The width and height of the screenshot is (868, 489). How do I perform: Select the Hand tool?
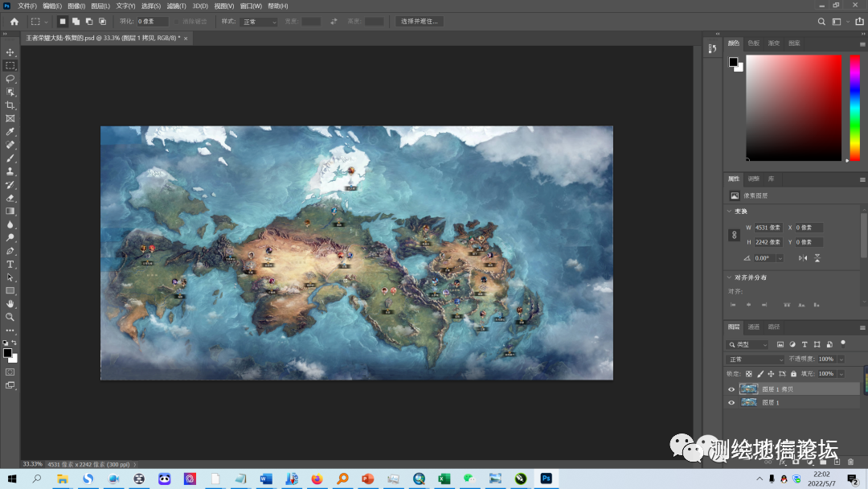(x=10, y=303)
